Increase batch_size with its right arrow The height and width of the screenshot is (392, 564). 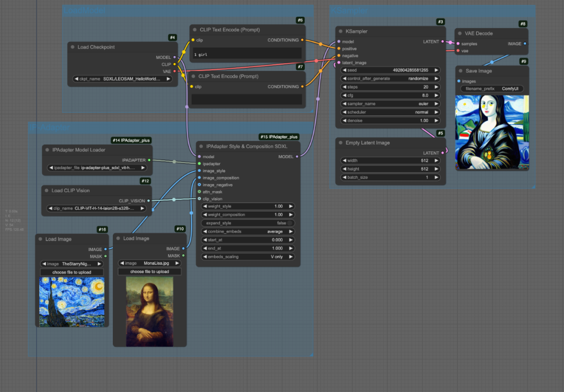(436, 177)
